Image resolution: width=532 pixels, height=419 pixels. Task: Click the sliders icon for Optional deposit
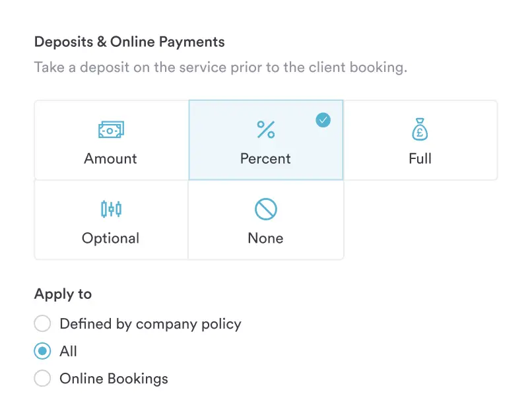pyautogui.click(x=111, y=209)
